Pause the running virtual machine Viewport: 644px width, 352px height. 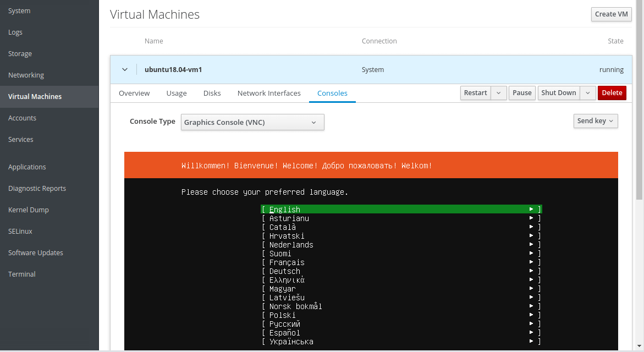522,93
